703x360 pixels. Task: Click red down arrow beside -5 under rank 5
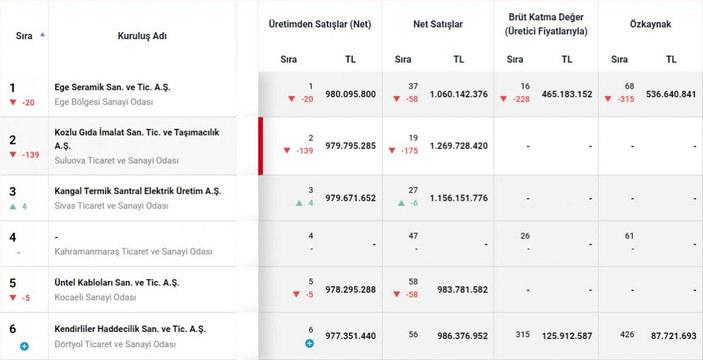pos(13,298)
